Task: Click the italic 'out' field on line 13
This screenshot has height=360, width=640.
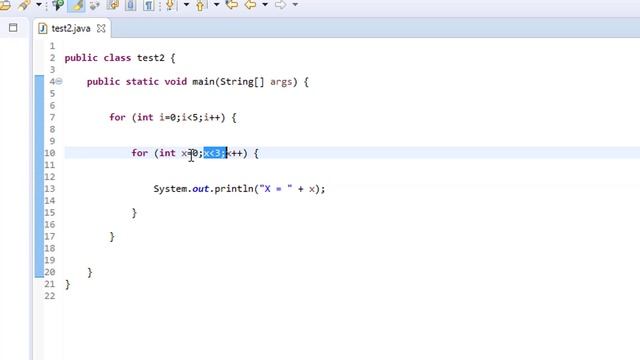Action: click(x=200, y=189)
